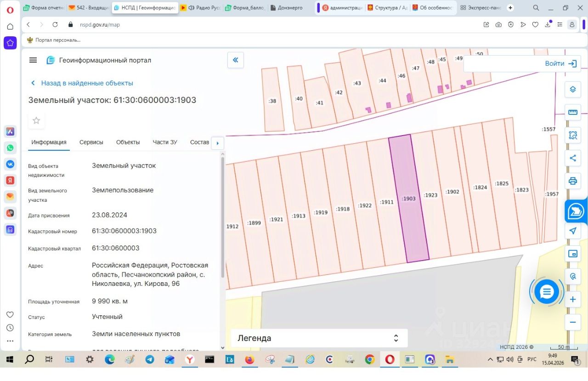Open the round blue chat assistant bubble

pos(547,291)
